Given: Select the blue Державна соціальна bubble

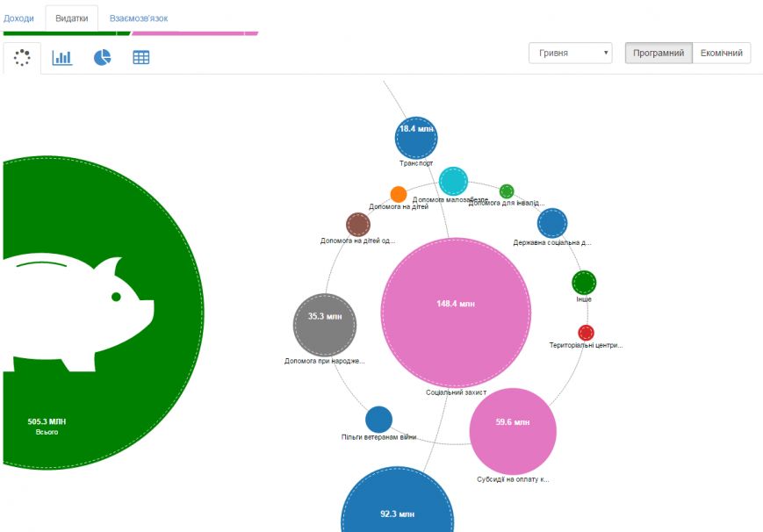Looking at the screenshot, I should (x=552, y=223).
